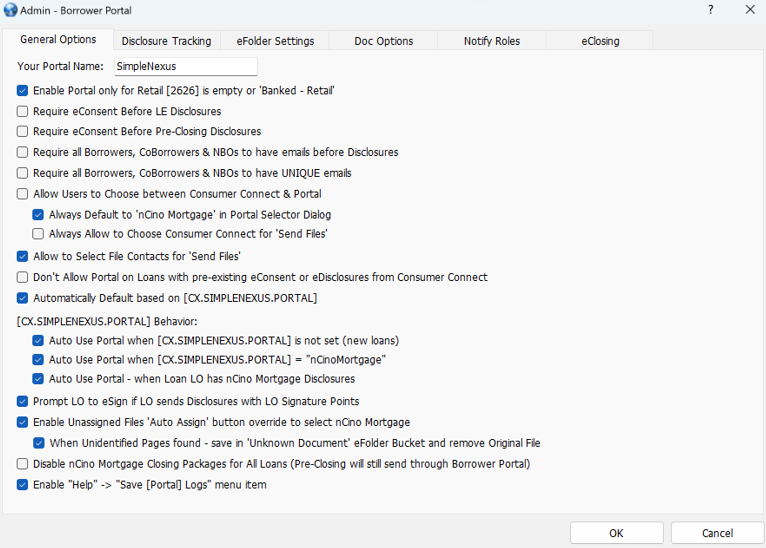Switch to the General Options tab
The width and height of the screenshot is (766, 548).
(58, 40)
